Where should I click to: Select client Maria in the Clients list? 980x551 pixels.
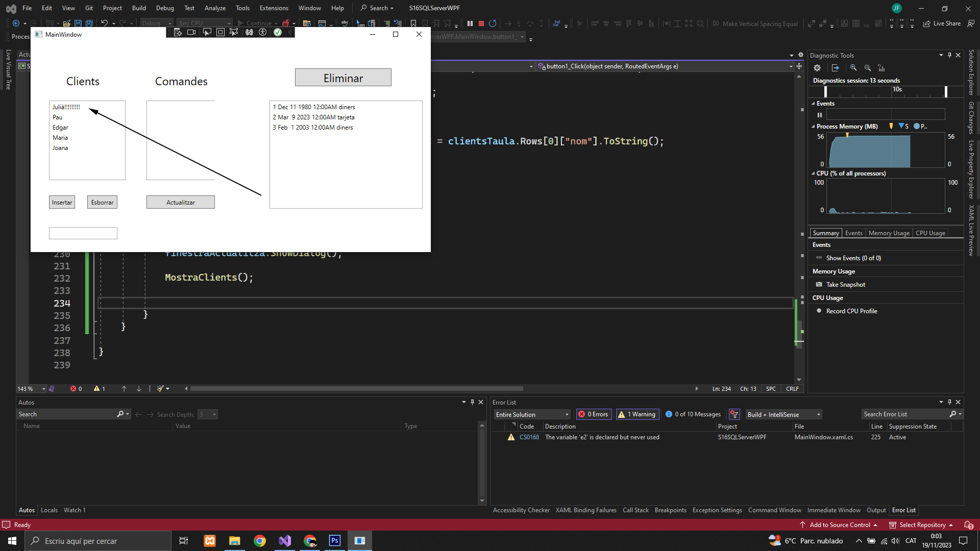pyautogui.click(x=60, y=138)
